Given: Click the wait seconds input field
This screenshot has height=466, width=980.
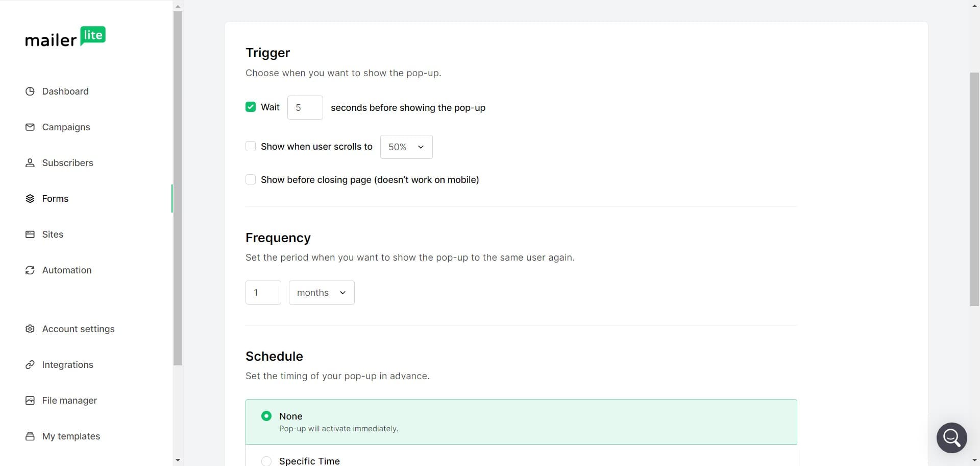Looking at the screenshot, I should (x=305, y=108).
